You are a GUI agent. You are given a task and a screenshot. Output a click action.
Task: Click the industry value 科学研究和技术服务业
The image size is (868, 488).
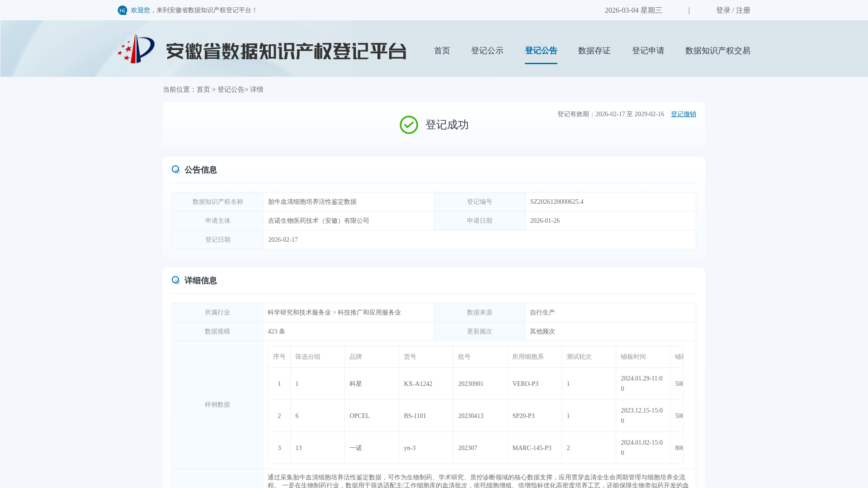click(299, 313)
